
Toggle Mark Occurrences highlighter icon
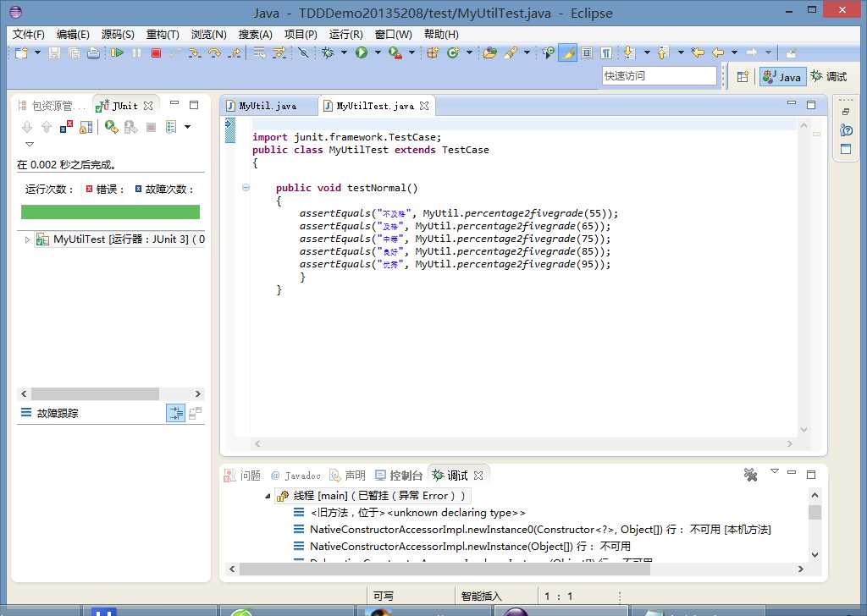coord(568,53)
